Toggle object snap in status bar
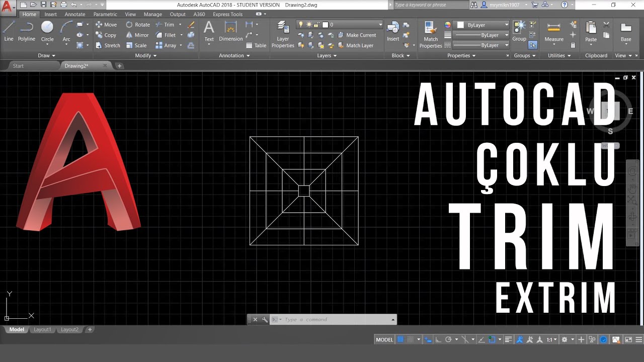This screenshot has width=644, height=362. coord(493,339)
